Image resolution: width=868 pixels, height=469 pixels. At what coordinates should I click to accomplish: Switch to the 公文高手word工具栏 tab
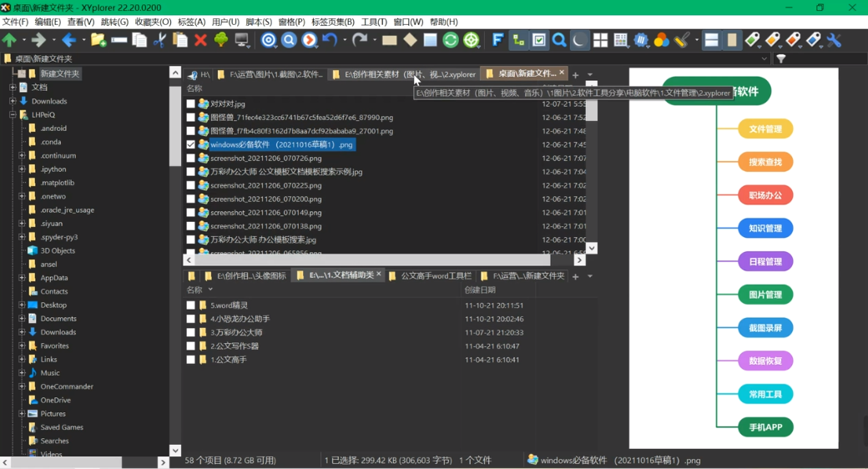(x=436, y=275)
